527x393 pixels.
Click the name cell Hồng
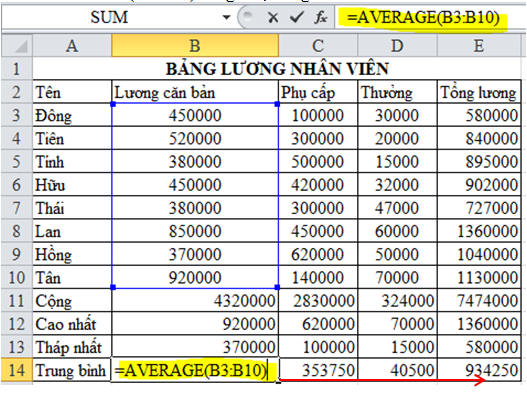pos(72,254)
